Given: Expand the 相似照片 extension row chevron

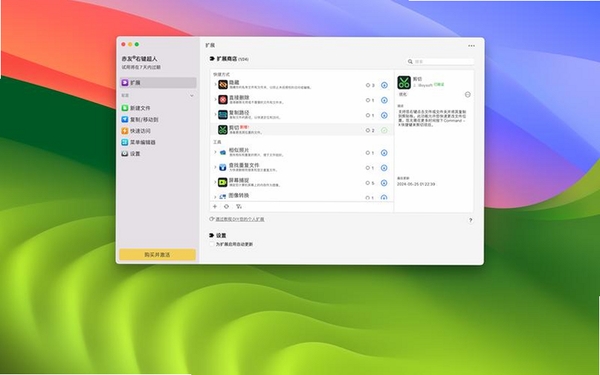Looking at the screenshot, I should pos(215,152).
